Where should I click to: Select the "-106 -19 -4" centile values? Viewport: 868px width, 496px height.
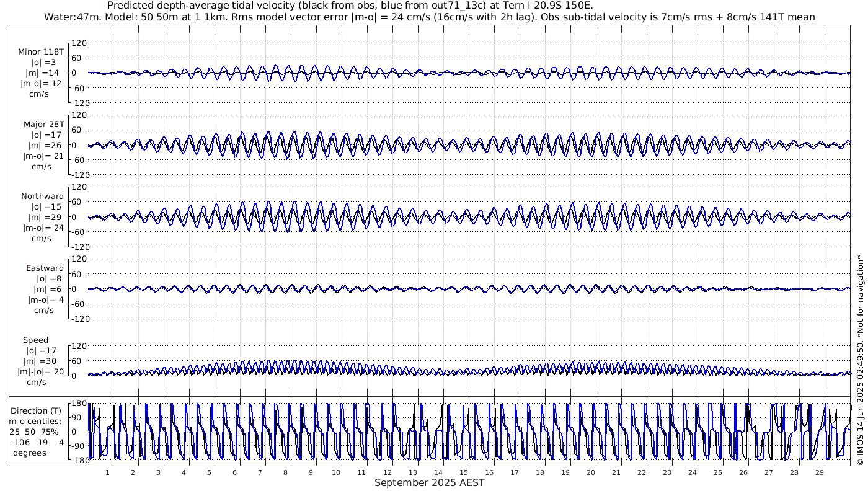37,443
